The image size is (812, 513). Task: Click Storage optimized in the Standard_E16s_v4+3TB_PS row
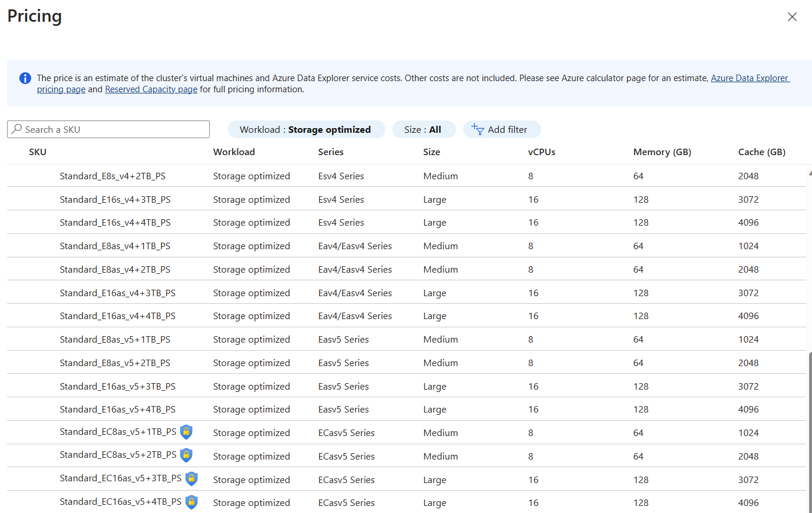(251, 199)
